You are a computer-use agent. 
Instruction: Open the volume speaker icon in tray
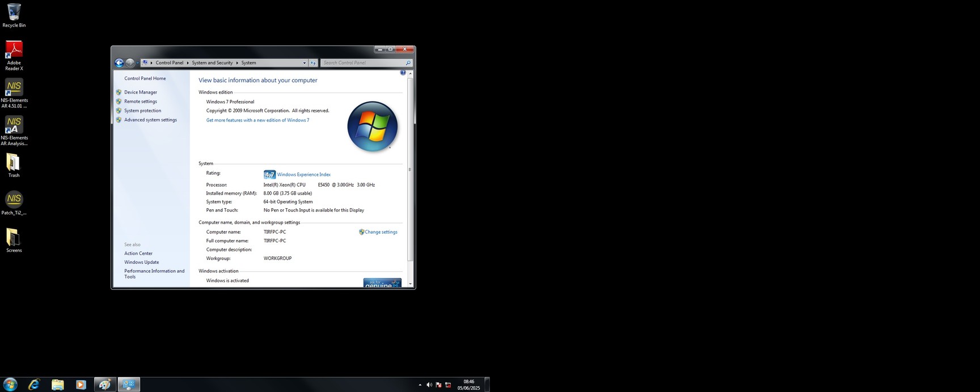[429, 385]
